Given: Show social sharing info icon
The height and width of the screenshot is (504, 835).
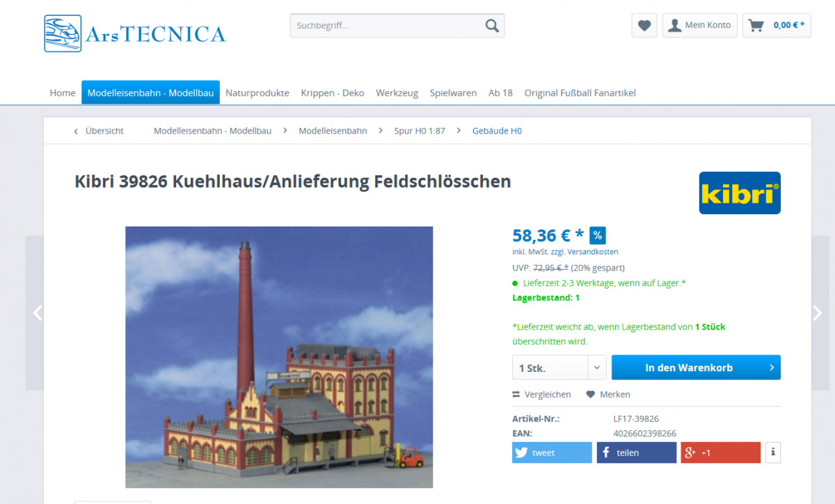Looking at the screenshot, I should pos(772,453).
